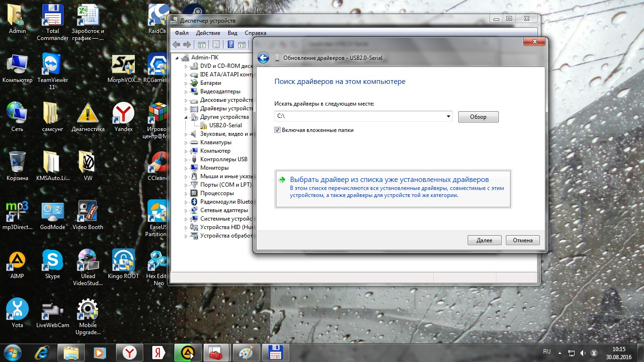The height and width of the screenshot is (362, 644).
Task: Click Back arrow in Device Manager toolbar
Action: (x=176, y=45)
